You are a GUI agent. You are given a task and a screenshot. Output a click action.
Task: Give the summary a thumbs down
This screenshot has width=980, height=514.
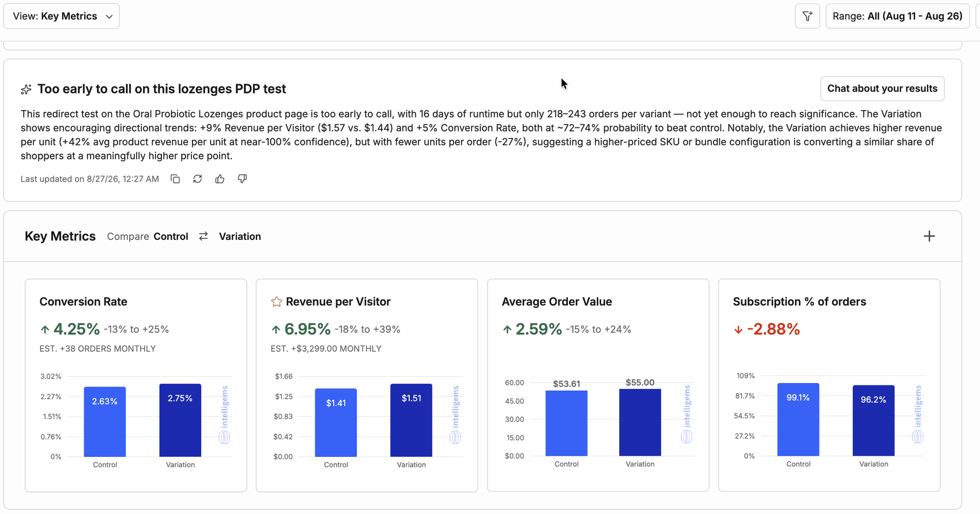pos(242,179)
